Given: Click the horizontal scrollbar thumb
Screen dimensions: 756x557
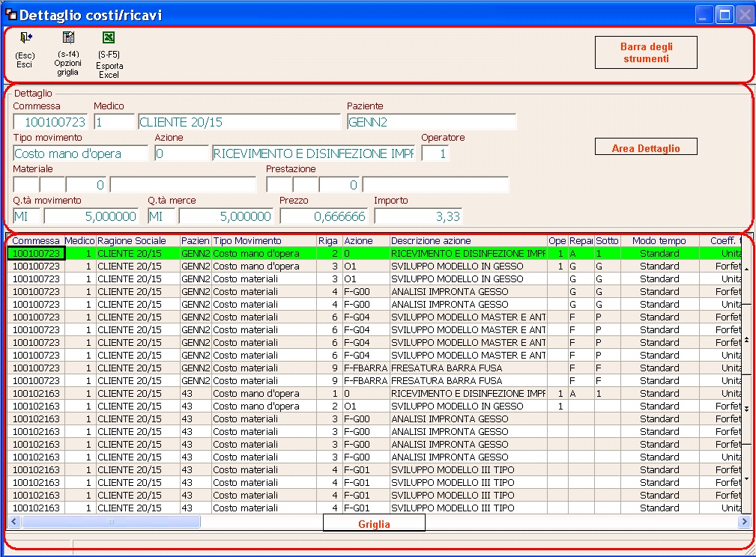Looking at the screenshot, I should (x=111, y=521).
